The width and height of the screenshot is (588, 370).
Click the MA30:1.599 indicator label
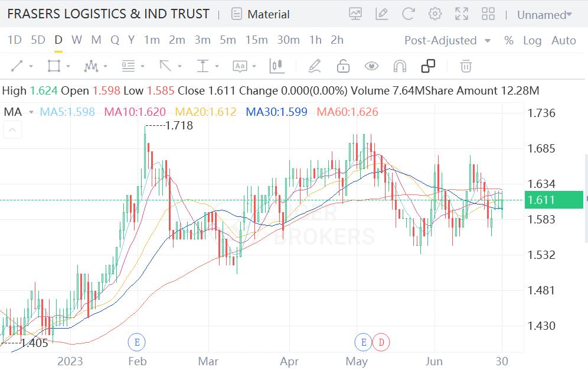pyautogui.click(x=277, y=112)
